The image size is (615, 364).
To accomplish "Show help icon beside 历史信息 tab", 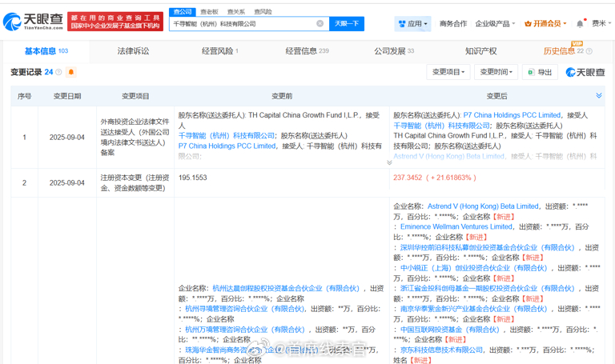I will [x=589, y=51].
